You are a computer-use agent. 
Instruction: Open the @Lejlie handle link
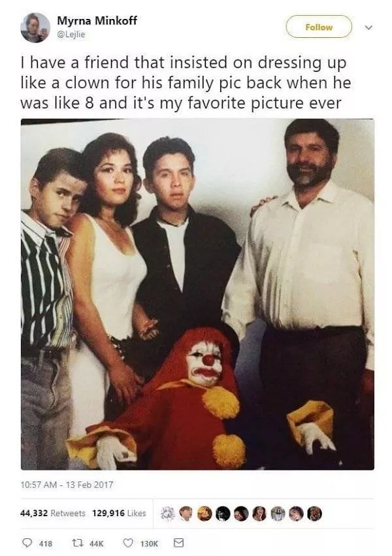point(71,35)
